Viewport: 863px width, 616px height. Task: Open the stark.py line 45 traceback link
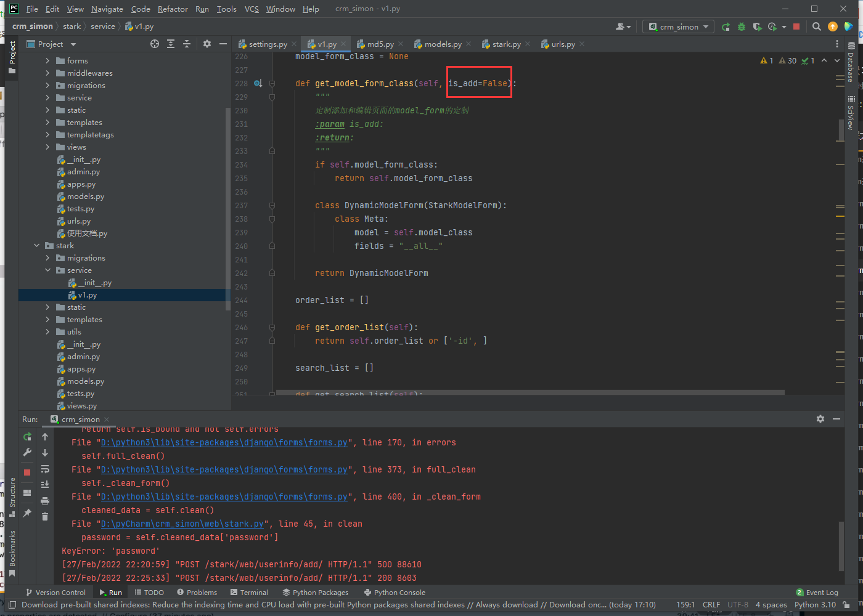(x=182, y=524)
